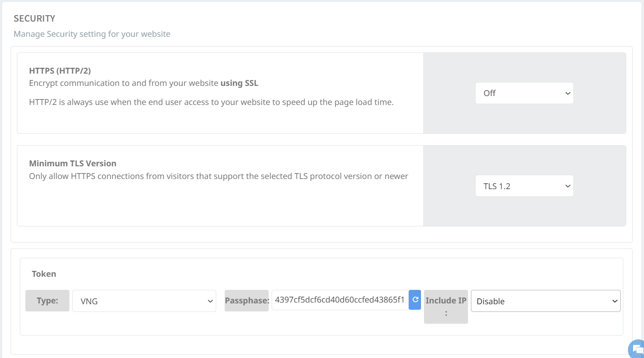Click the Passphrase: label box
The height and width of the screenshot is (358, 644).
click(x=247, y=301)
